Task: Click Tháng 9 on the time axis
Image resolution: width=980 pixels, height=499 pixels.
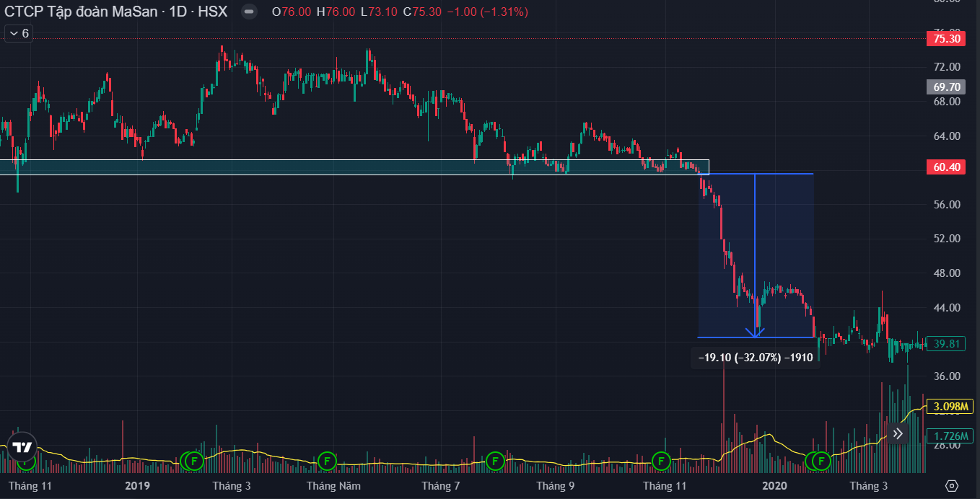Action: point(555,485)
